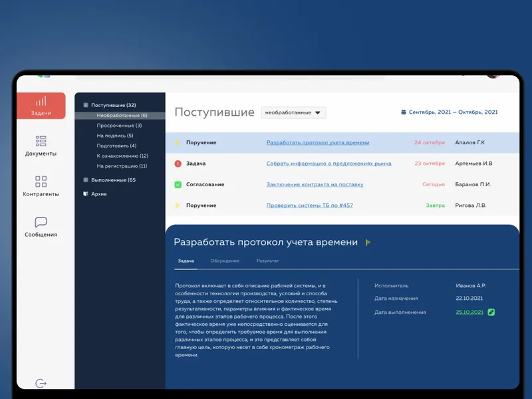Click the yellow flag next to the task title
This screenshot has height=399, width=532.
coord(368,243)
